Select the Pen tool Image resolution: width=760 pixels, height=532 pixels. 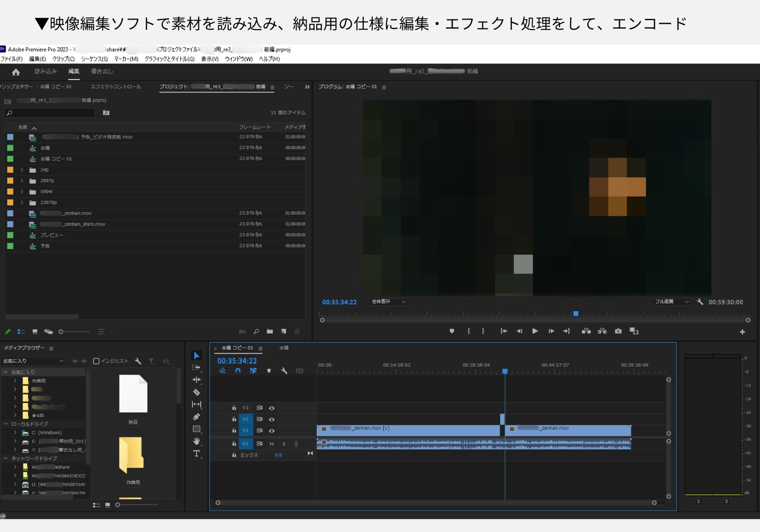pos(196,417)
